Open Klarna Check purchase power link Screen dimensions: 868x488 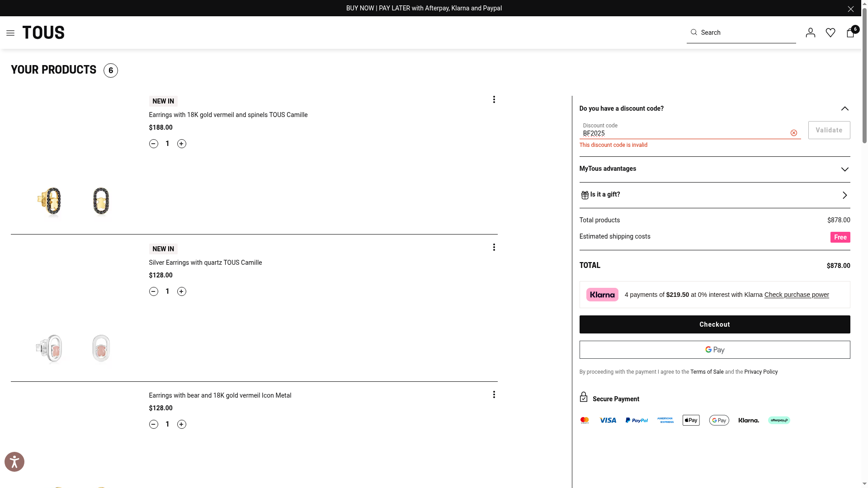797,295
